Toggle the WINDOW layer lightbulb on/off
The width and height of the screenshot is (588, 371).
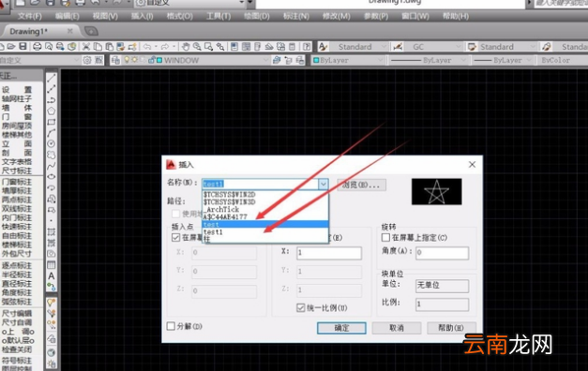pos(127,60)
